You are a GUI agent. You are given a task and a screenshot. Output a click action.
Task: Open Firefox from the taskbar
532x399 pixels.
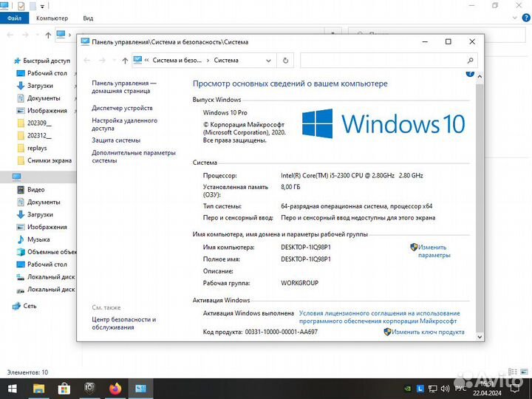pos(115,388)
